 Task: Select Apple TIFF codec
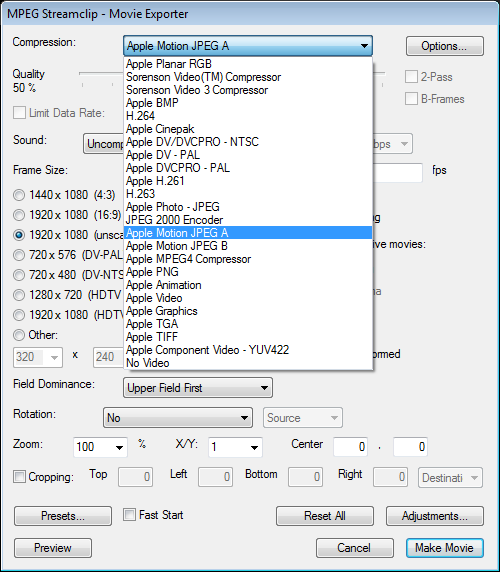point(248,337)
